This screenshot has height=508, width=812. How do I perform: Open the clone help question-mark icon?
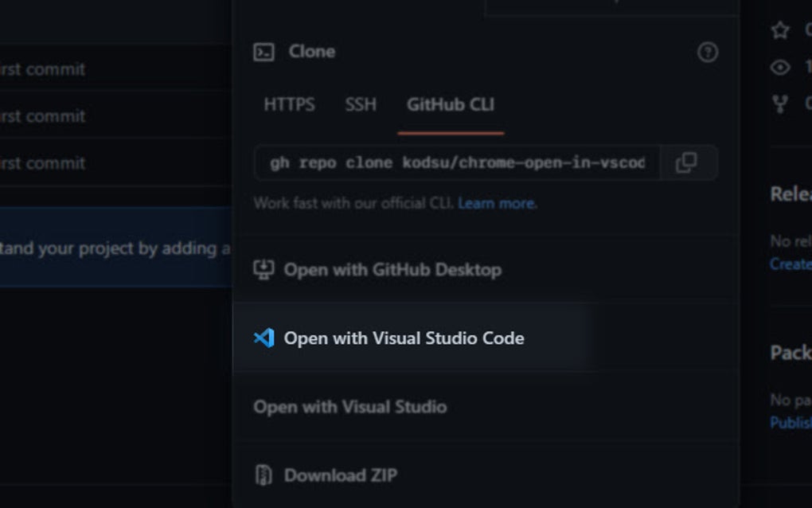tap(708, 52)
